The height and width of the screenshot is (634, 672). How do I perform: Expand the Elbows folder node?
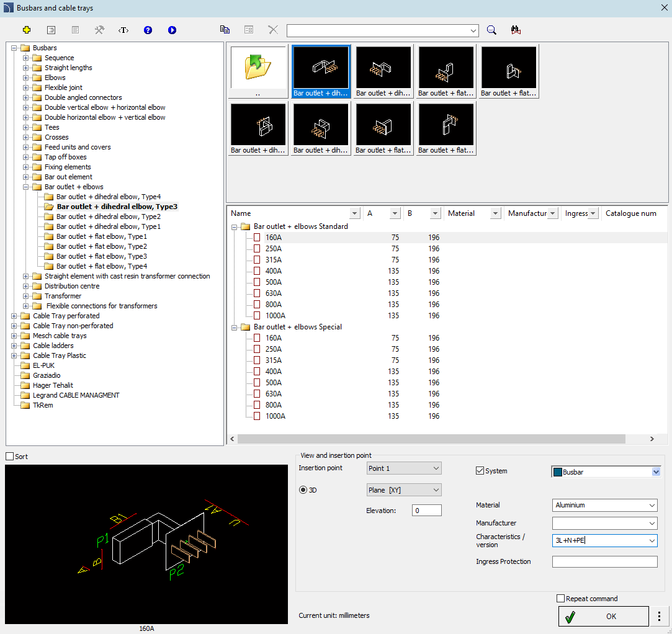click(x=25, y=78)
